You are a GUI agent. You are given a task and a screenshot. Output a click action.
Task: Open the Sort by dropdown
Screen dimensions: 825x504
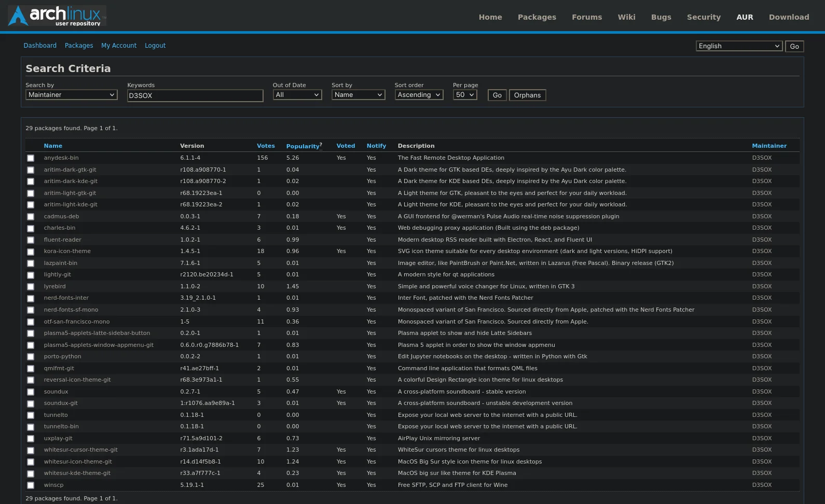[359, 95]
